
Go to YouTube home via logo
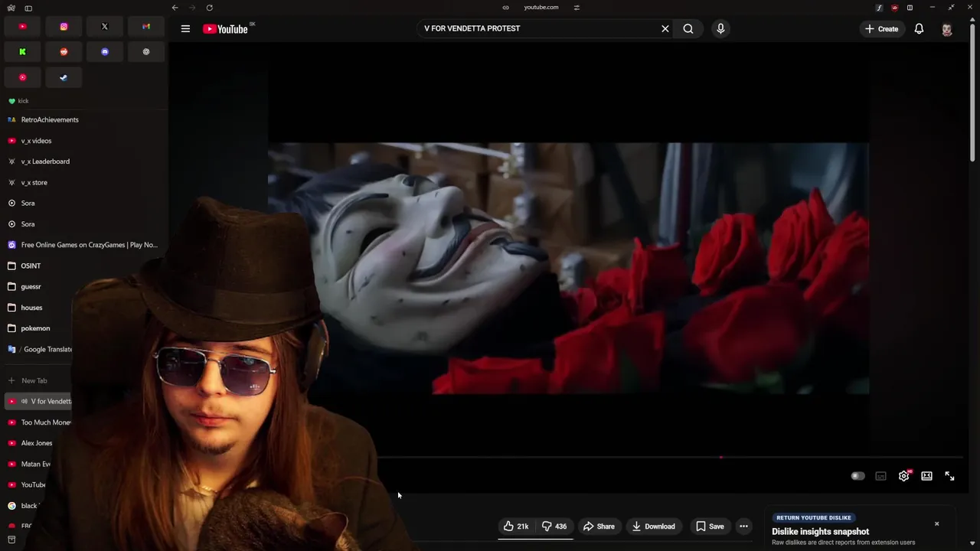pos(227,29)
